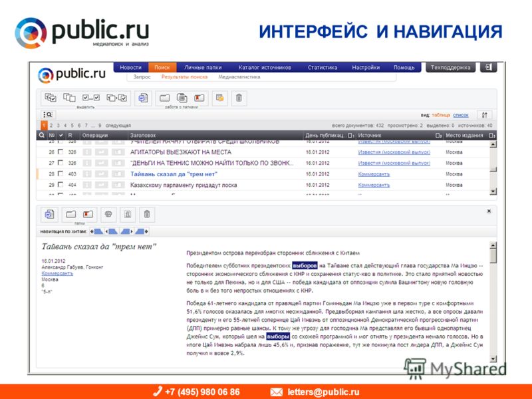Click the first Операции icon in row 28
532x399 pixels.
click(87, 174)
